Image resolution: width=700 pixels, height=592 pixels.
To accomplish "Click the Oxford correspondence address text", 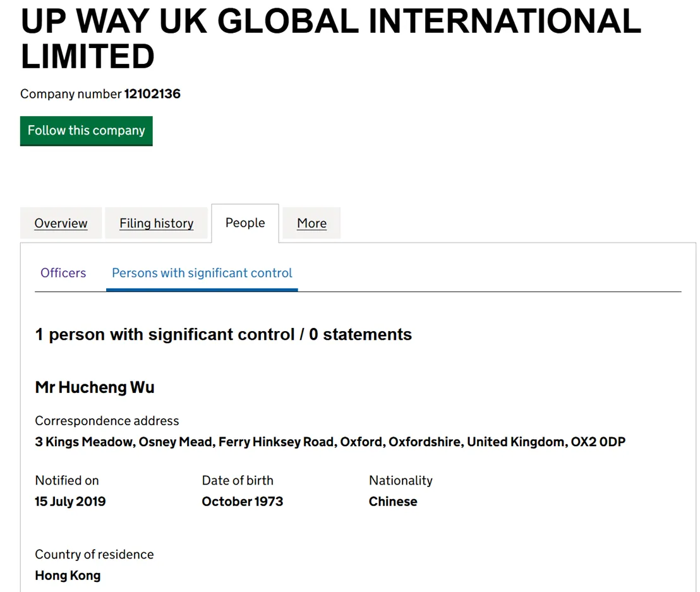I will (330, 442).
